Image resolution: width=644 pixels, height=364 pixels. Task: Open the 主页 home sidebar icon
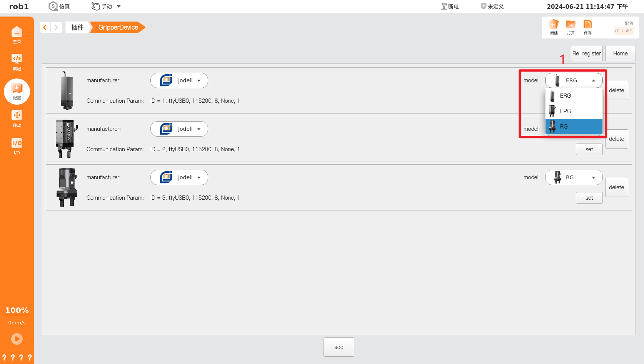click(17, 34)
